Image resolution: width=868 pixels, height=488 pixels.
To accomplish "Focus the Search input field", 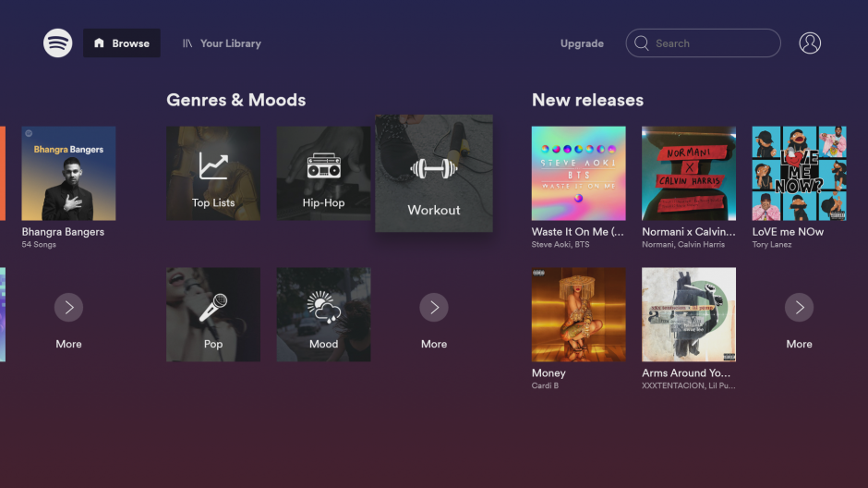I will [713, 43].
